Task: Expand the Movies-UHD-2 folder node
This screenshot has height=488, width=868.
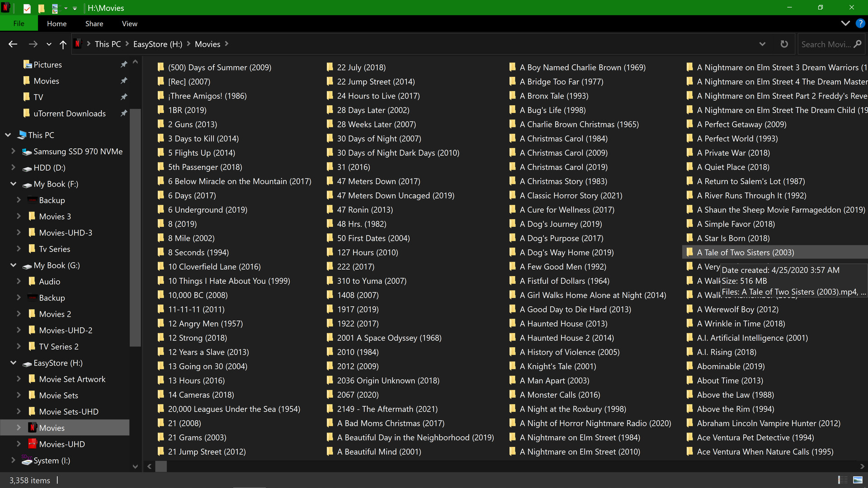Action: click(19, 330)
